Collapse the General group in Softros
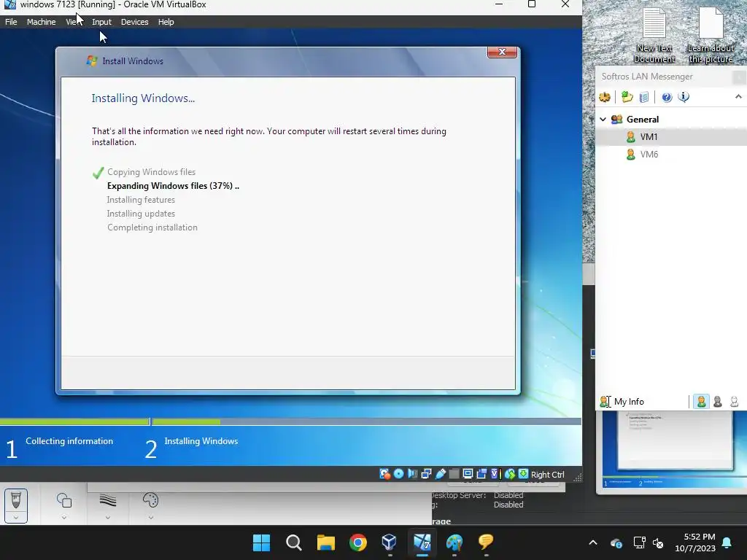Screen dimensions: 747x560 tap(603, 119)
